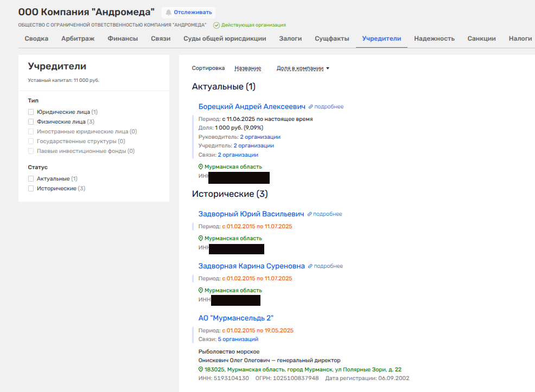535x392 pixels.
Task: Open the Финансы tab
Action: (x=123, y=38)
